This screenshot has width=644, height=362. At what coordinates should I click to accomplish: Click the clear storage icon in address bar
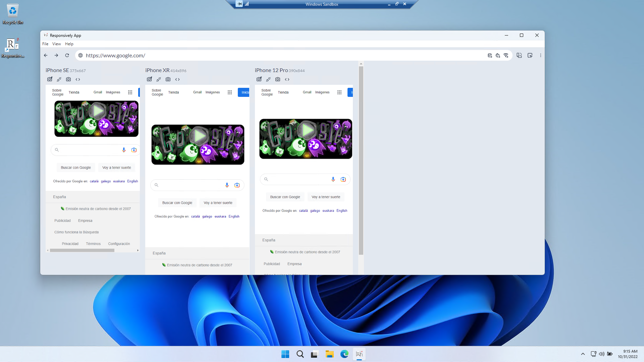(x=490, y=56)
